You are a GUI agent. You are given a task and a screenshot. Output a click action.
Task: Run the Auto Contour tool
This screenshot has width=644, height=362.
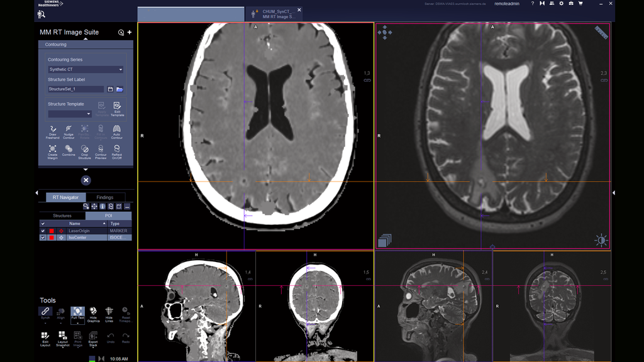pos(116,131)
